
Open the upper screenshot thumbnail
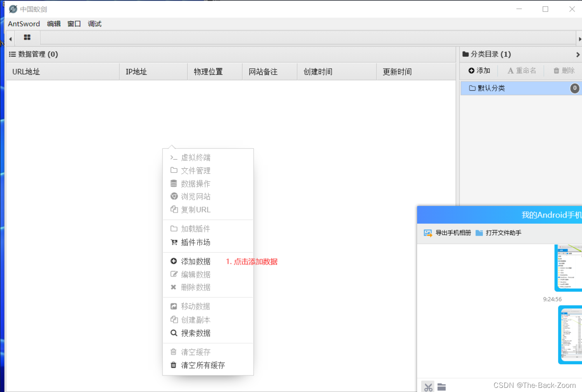[568, 268]
